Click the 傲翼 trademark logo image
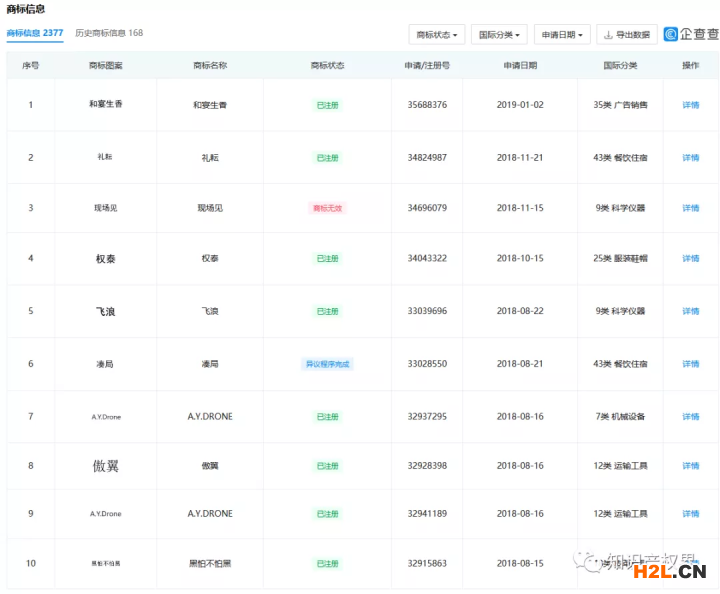Screen dimensions: 720x594 coord(105,466)
